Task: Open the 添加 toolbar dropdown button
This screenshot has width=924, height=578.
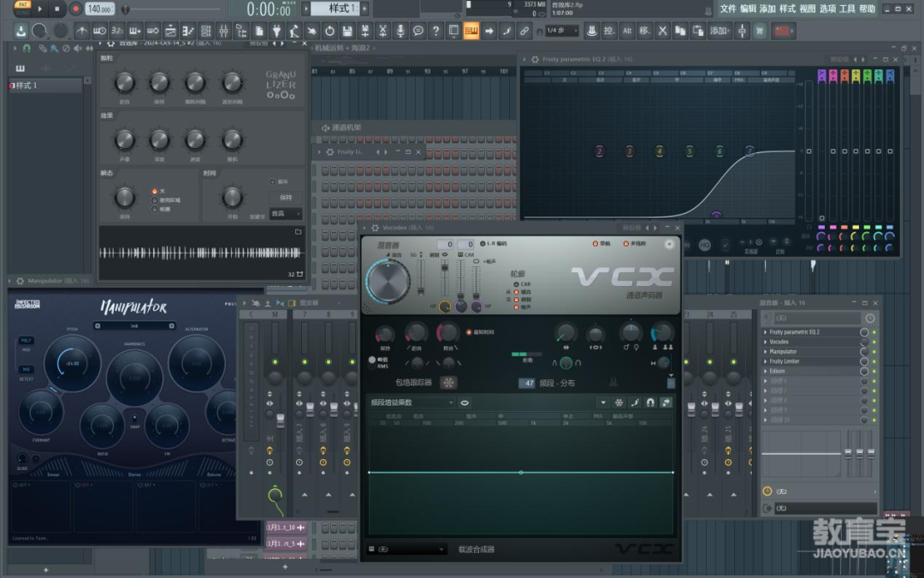Action: [719, 31]
